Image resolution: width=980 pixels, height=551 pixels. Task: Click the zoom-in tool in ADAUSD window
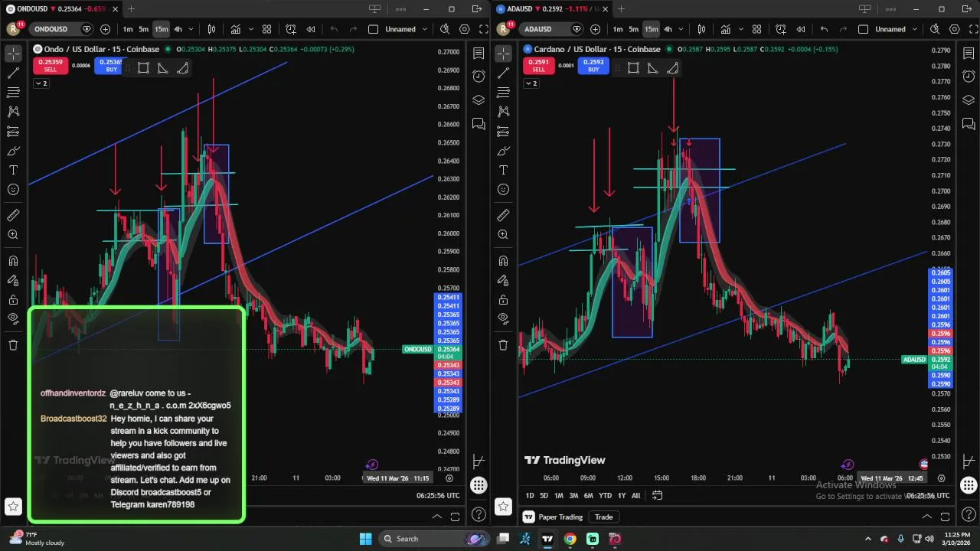click(x=503, y=235)
